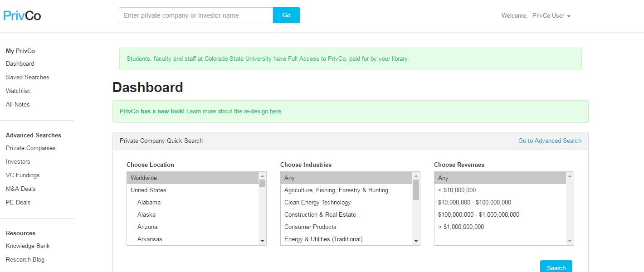
Task: Open Saved Searches in the sidebar
Action: 27,78
